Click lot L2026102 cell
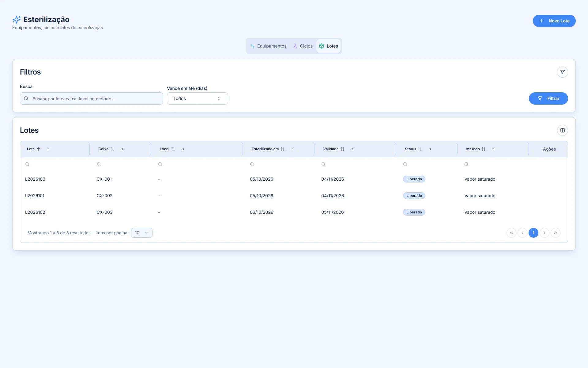588x368 pixels. 35,212
